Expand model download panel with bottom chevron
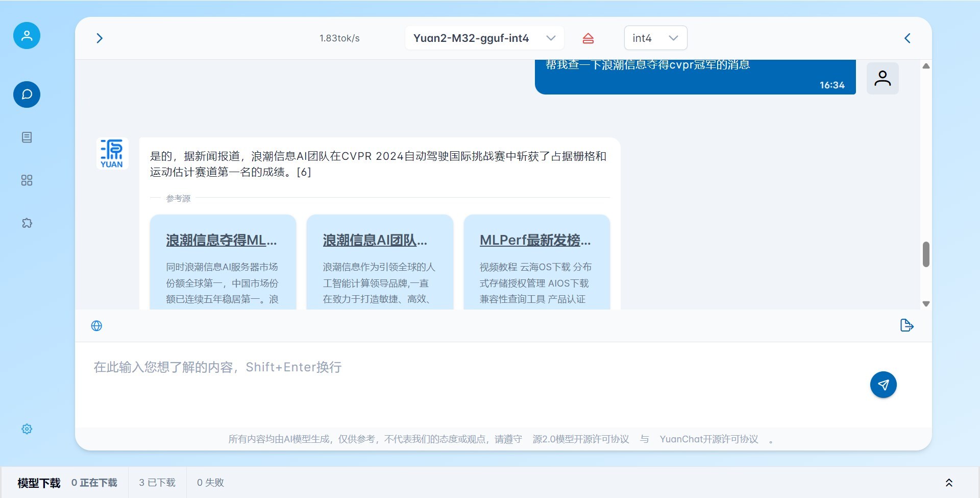 pyautogui.click(x=949, y=482)
